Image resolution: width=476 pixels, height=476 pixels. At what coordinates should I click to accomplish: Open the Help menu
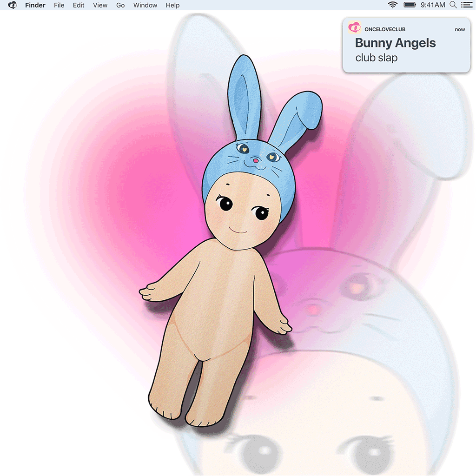[x=172, y=5]
